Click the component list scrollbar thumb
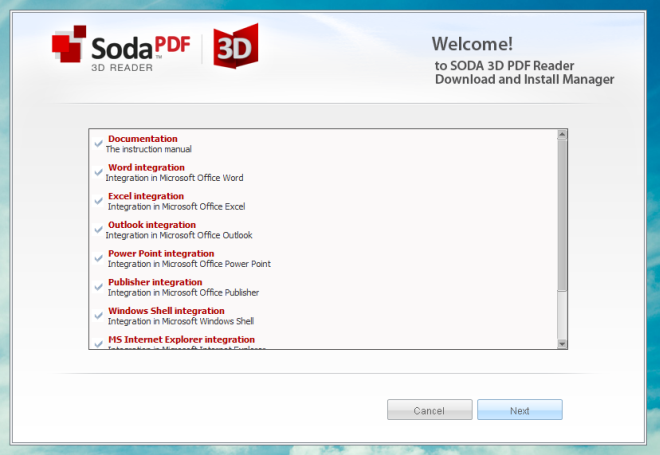 (562, 215)
